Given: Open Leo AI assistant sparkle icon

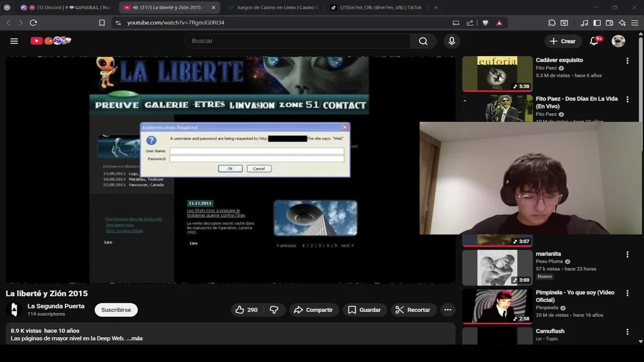Looking at the screenshot, I should click(622, 23).
